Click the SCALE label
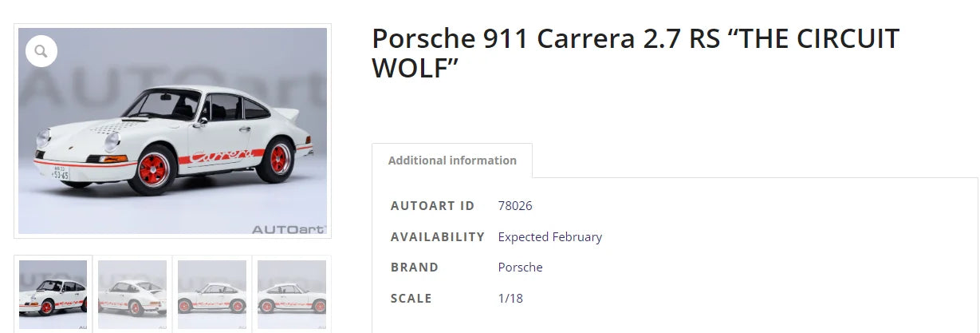This screenshot has height=333, width=980. 411,299
